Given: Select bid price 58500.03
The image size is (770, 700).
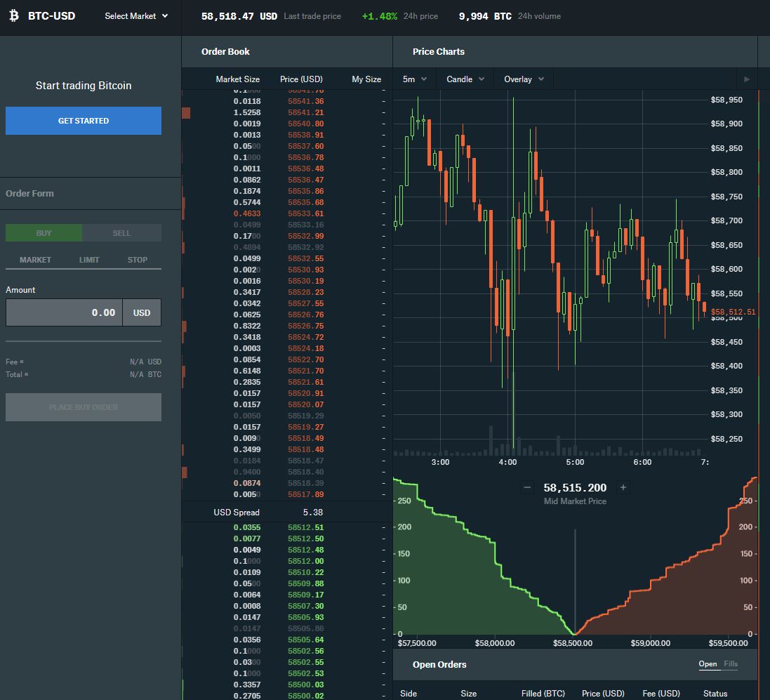Looking at the screenshot, I should point(305,685).
